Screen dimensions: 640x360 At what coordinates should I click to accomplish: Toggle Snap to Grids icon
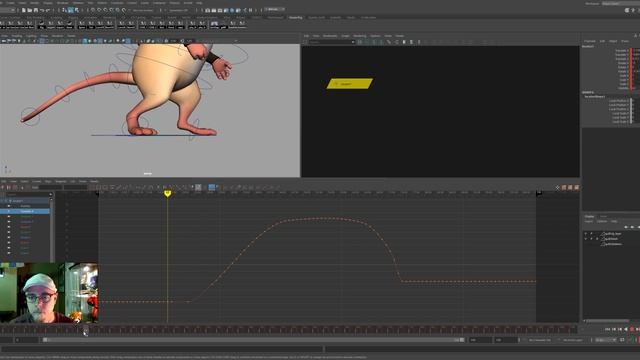pos(93,10)
